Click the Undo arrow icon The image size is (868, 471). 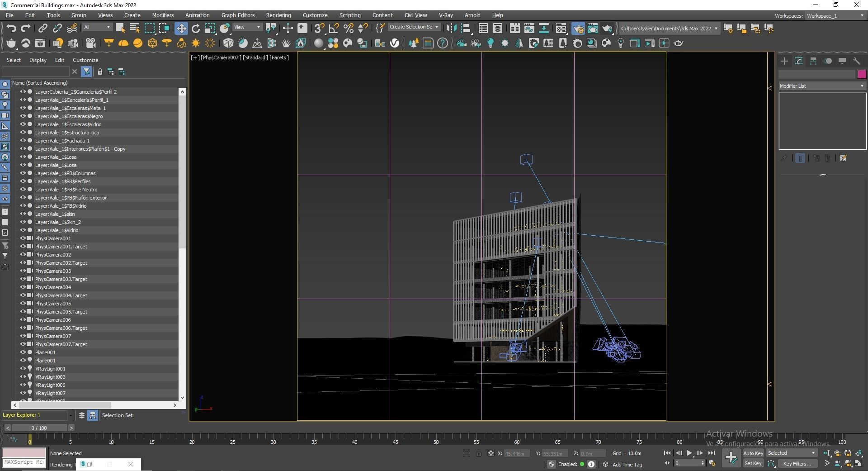[x=11, y=28]
